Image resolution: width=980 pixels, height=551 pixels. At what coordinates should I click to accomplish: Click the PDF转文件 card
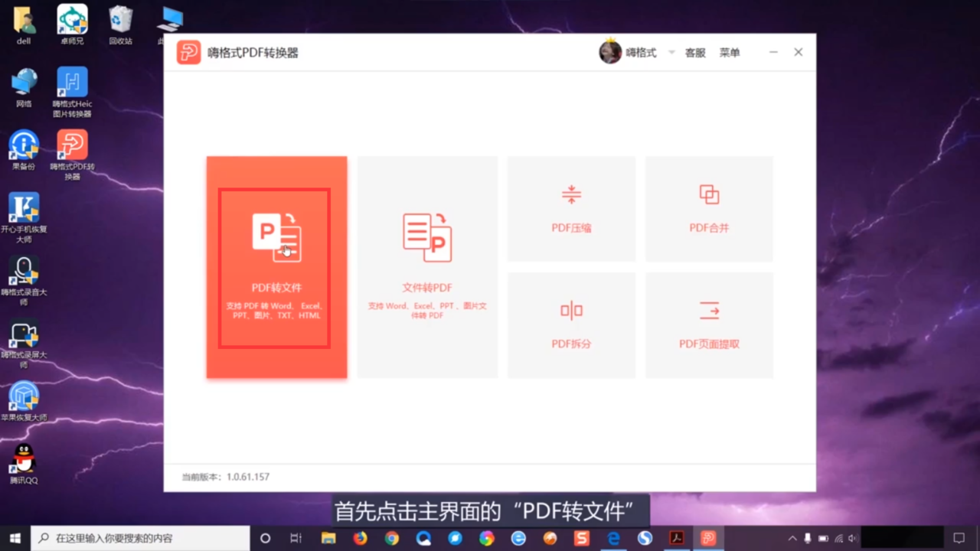coord(276,268)
